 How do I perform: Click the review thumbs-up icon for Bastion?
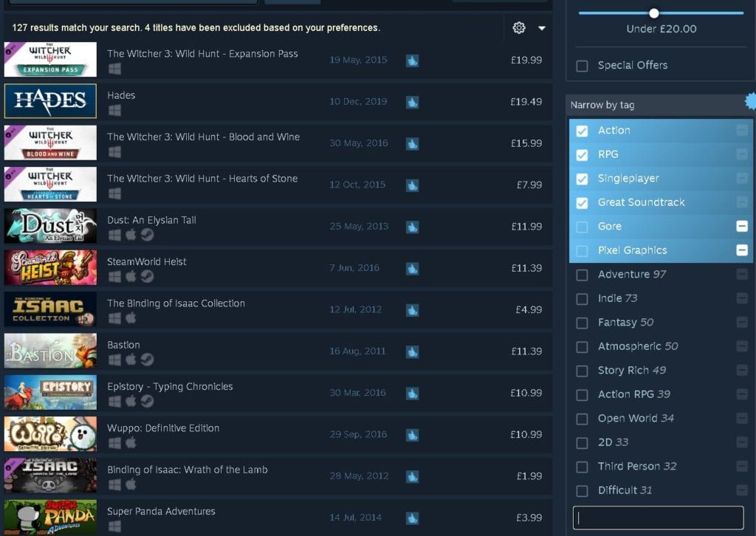click(412, 351)
